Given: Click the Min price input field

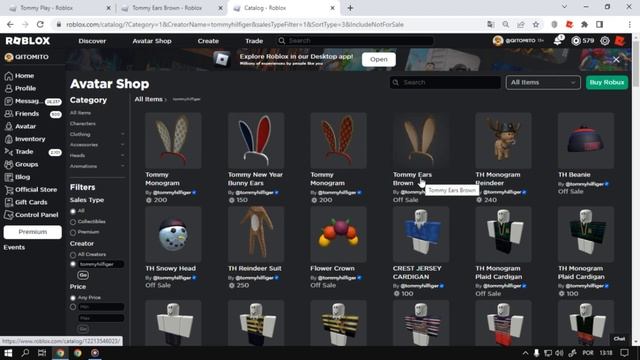Looking at the screenshot, I should pyautogui.click(x=101, y=307).
